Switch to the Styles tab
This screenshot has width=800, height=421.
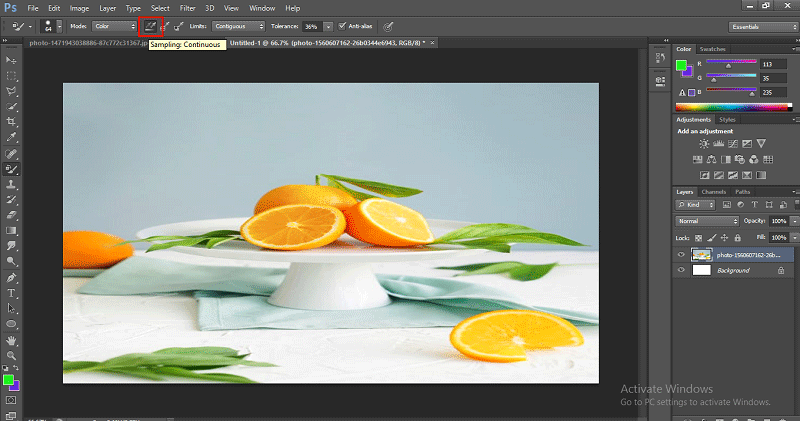[x=727, y=119]
